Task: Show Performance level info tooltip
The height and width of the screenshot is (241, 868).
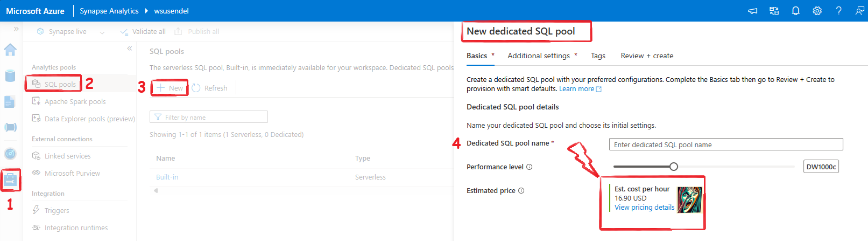Action: coord(529,167)
